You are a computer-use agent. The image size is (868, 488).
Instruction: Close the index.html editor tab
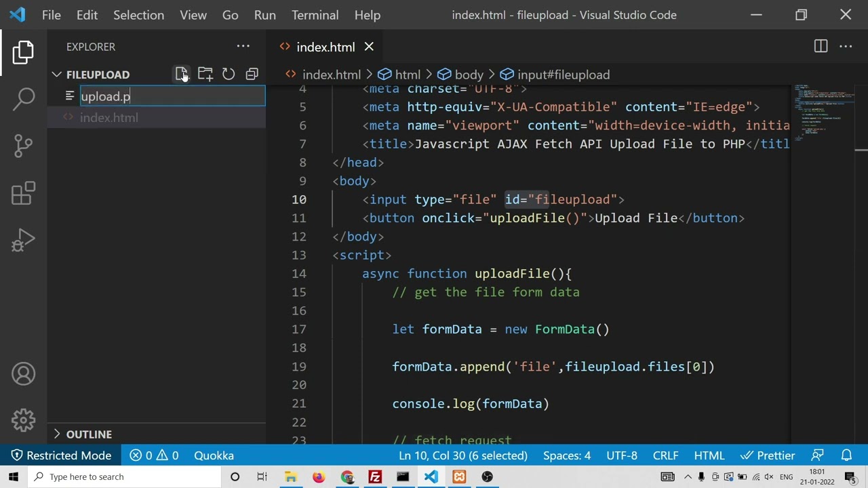[x=369, y=47]
